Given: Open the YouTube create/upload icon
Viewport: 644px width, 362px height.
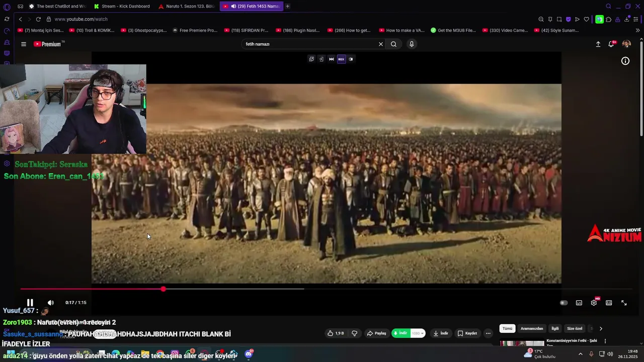Looking at the screenshot, I should tap(598, 44).
